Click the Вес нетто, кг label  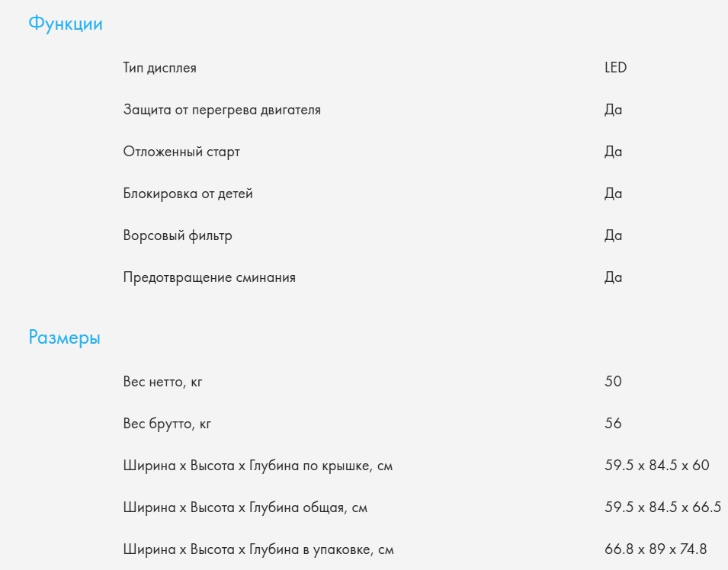(x=162, y=381)
